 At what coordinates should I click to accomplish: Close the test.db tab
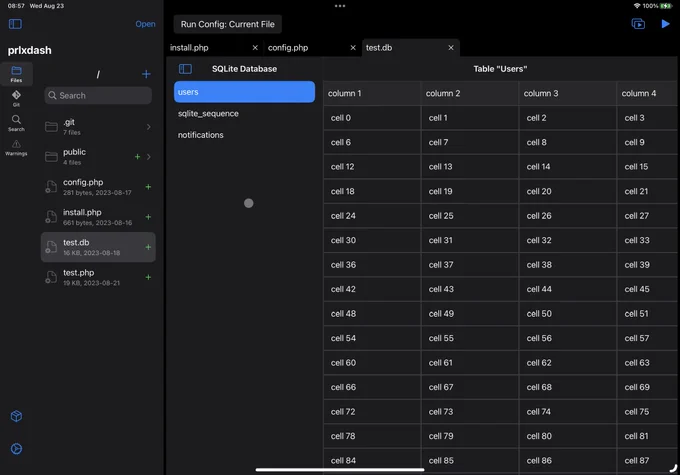click(x=451, y=48)
